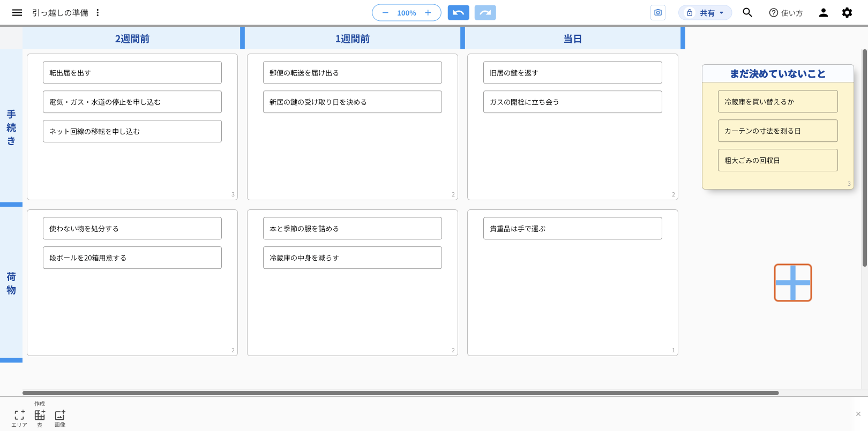This screenshot has height=431, width=868.
Task: Select the カーテンの寸法を測る日 sticky card
Action: click(778, 131)
